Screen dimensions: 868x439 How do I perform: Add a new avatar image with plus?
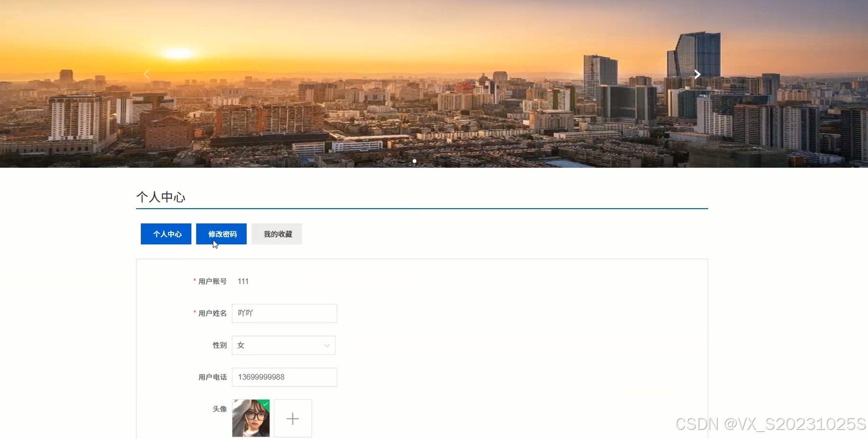293,418
